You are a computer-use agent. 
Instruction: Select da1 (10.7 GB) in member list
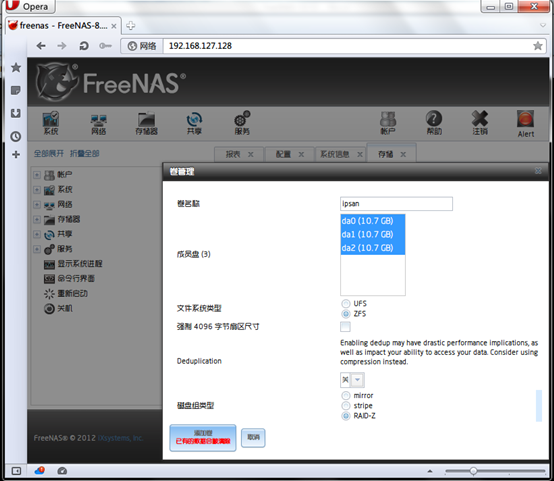tap(372, 234)
